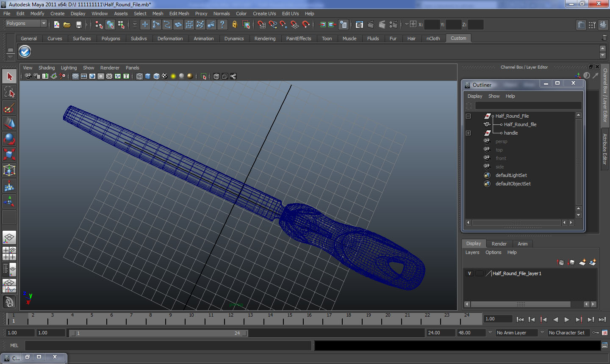Image resolution: width=610 pixels, height=364 pixels.
Task: Select the Select Tool arrow in toolbox
Action: click(9, 77)
